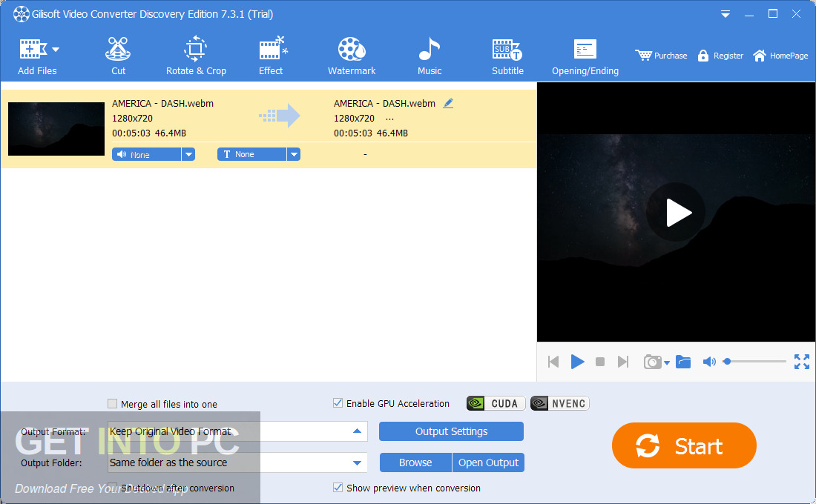This screenshot has height=504, width=816.
Task: Open the snapshot folder icon
Action: [683, 362]
